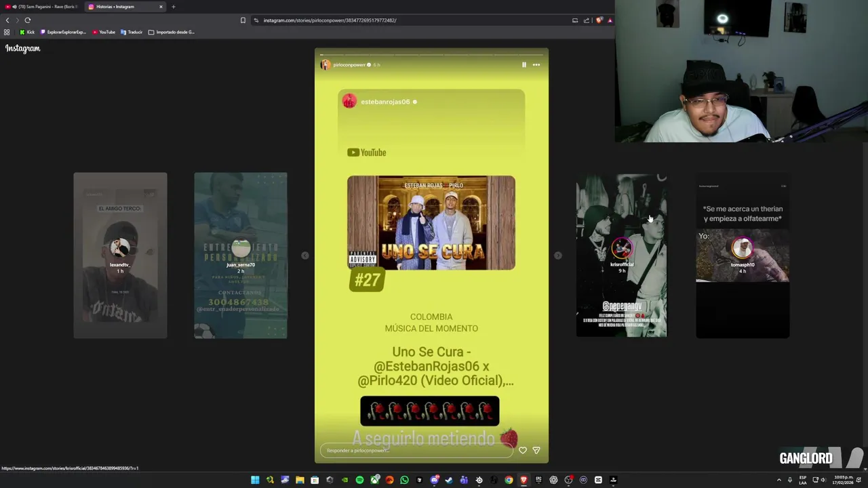Go back with the previous story arrow
Viewport: 868px width, 488px height.
305,256
